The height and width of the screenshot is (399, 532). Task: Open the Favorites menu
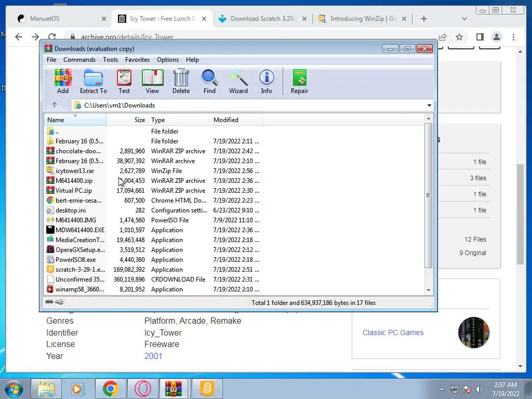(137, 60)
